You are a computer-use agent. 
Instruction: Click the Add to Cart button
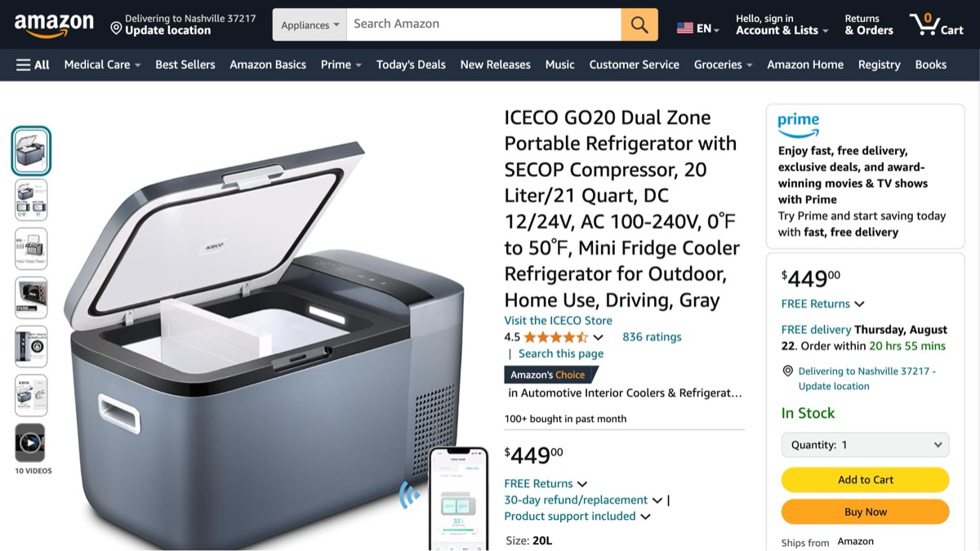pyautogui.click(x=866, y=480)
